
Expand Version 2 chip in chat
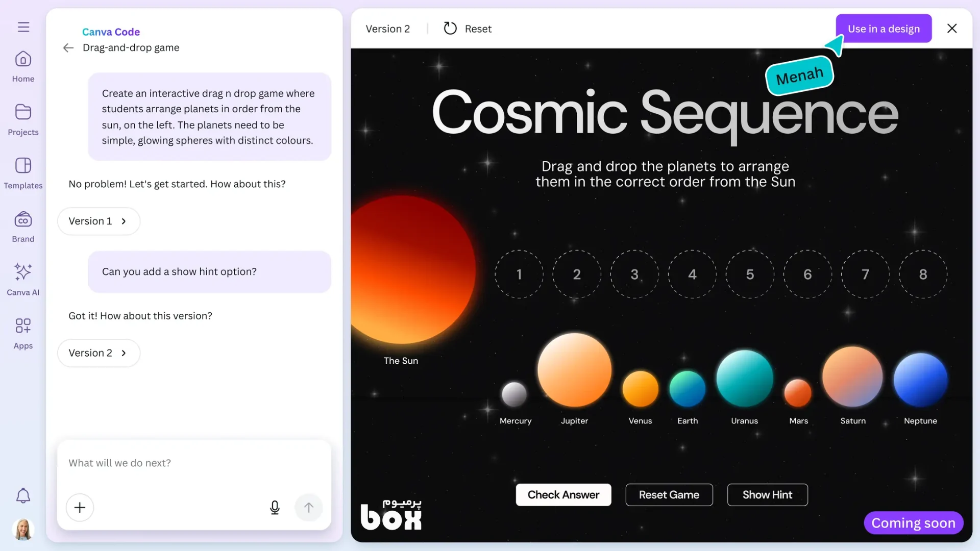coord(99,353)
